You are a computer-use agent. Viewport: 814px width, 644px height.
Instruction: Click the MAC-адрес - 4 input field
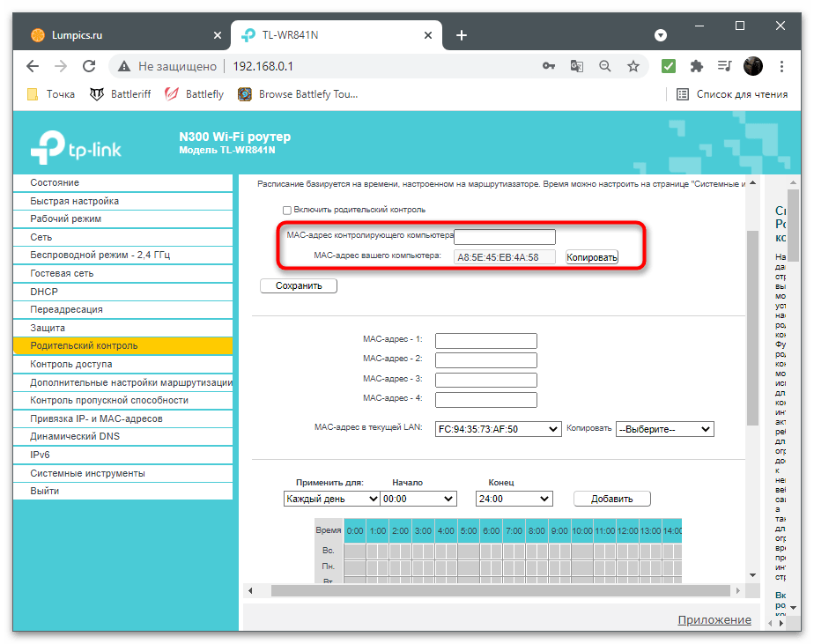tap(486, 399)
